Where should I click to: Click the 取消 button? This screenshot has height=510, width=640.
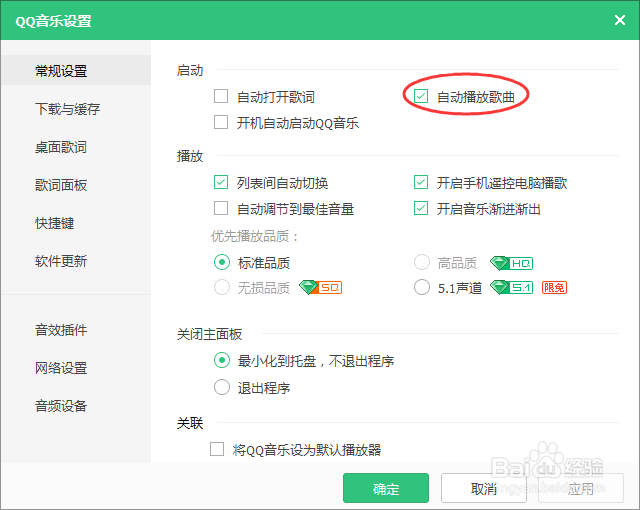[484, 488]
